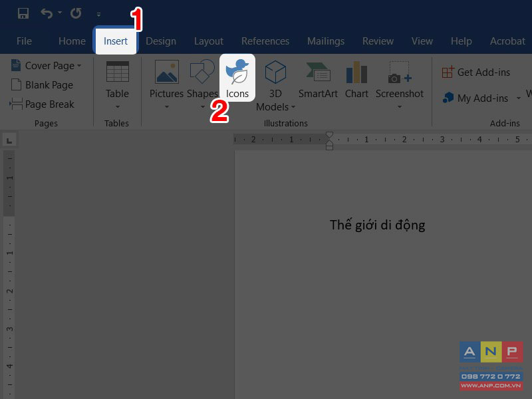Click the Table grid icon
This screenshot has height=399, width=532.
[x=118, y=72]
